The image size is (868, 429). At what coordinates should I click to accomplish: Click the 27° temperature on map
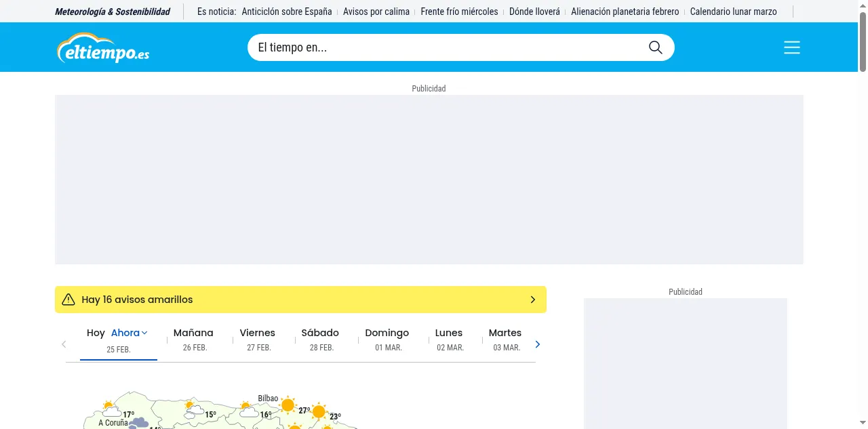(304, 411)
